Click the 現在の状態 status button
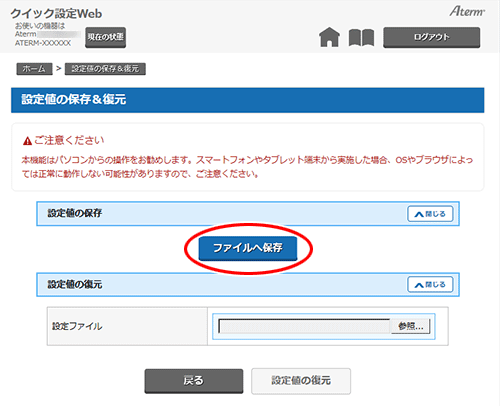The width and height of the screenshot is (500, 406). tap(105, 37)
